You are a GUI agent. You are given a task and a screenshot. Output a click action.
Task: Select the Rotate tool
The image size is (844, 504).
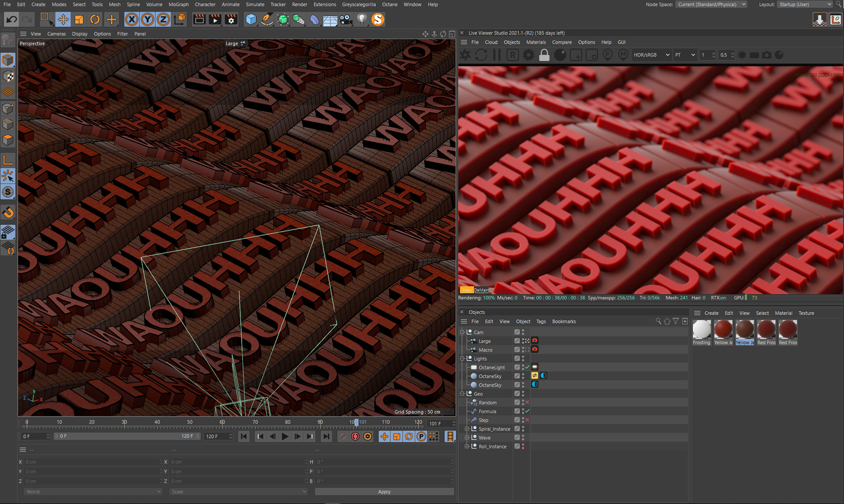point(95,19)
